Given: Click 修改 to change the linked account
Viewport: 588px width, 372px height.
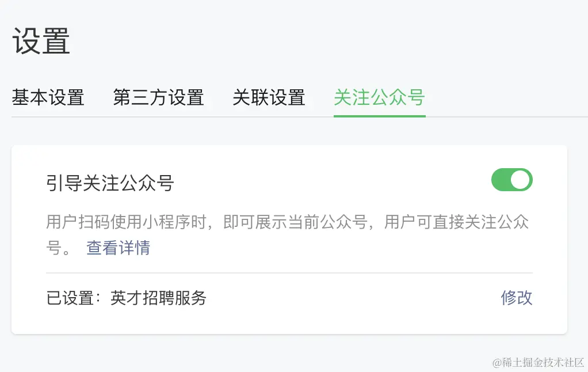Looking at the screenshot, I should pyautogui.click(x=517, y=298).
